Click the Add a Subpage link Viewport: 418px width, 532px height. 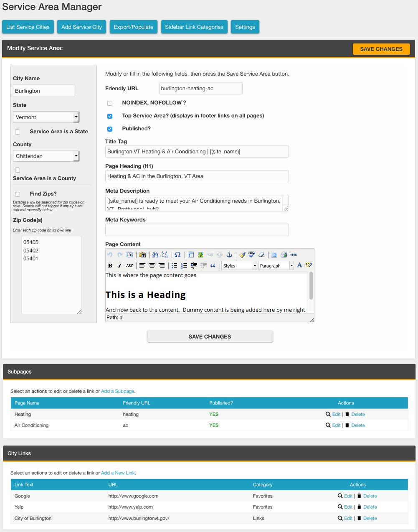(x=118, y=392)
